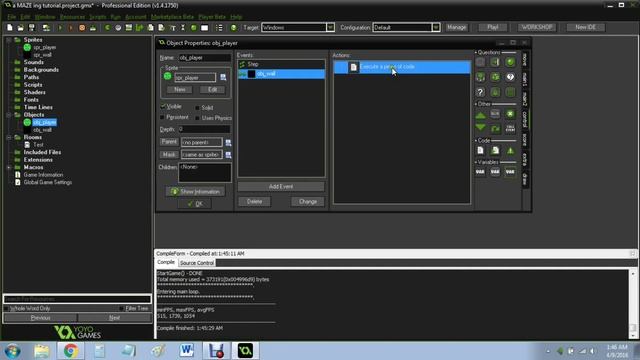Collapse the Objects tree folder
The width and height of the screenshot is (640, 360).
[9, 115]
